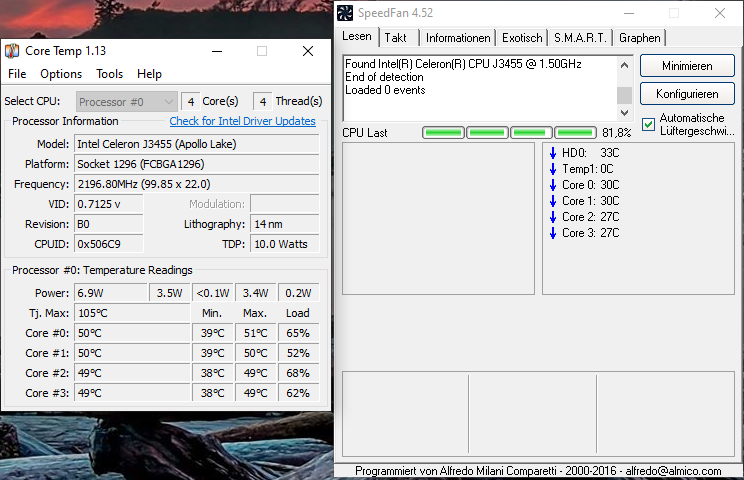The width and height of the screenshot is (744, 480).
Task: Click the Core #0 max temperature 51°C
Action: (255, 333)
